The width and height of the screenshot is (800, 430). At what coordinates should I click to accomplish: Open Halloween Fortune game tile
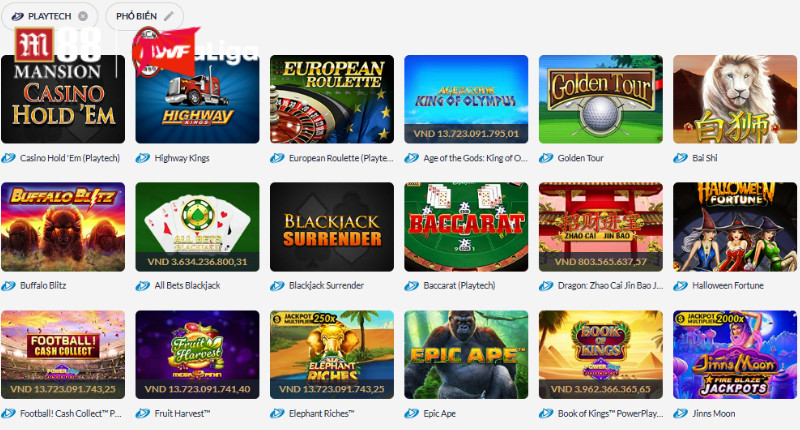coord(735,226)
